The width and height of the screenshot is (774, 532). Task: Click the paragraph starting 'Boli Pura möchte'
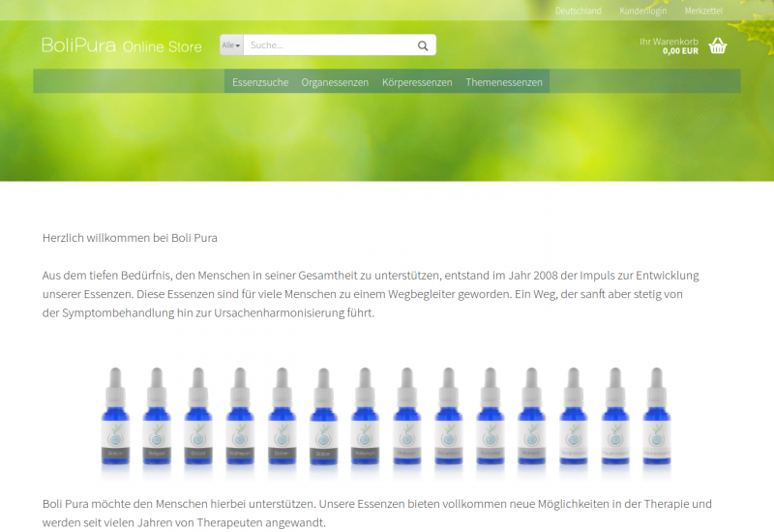coord(377,513)
